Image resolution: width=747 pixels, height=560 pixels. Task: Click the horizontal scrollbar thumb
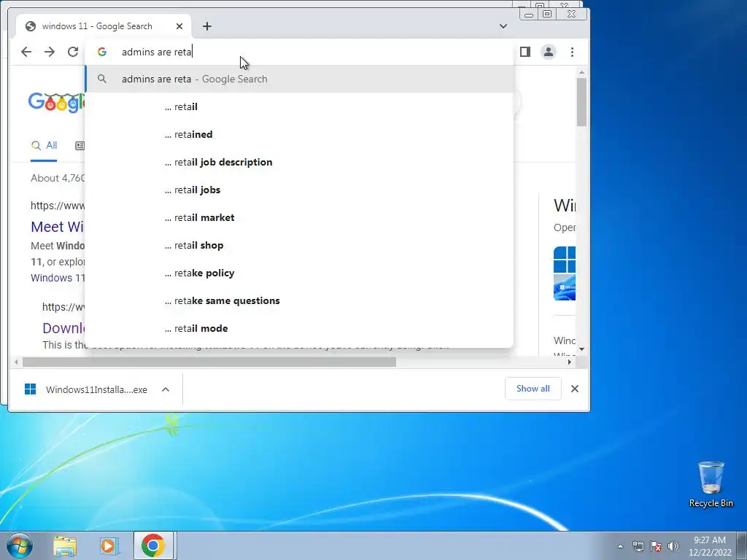[x=209, y=362]
